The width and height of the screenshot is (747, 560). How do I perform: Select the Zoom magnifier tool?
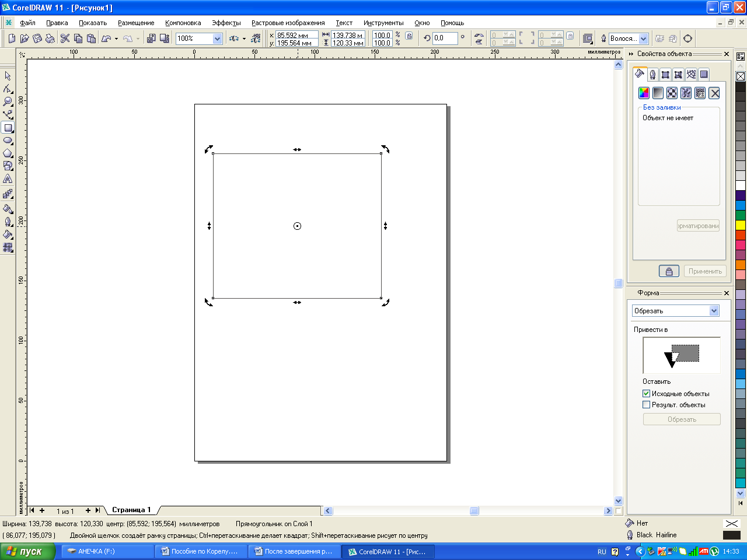(x=8, y=101)
